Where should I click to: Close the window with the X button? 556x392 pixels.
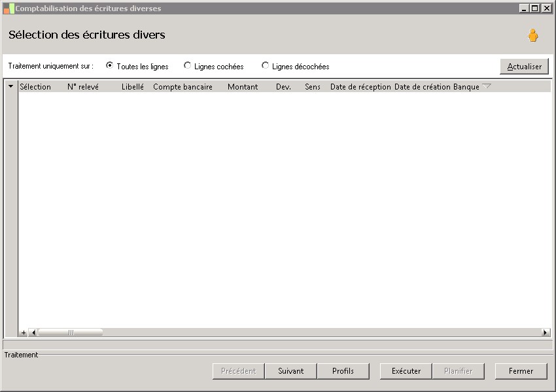546,8
